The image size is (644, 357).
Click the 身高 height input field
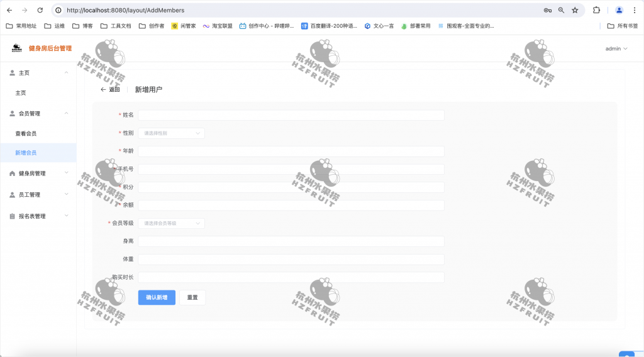(291, 241)
